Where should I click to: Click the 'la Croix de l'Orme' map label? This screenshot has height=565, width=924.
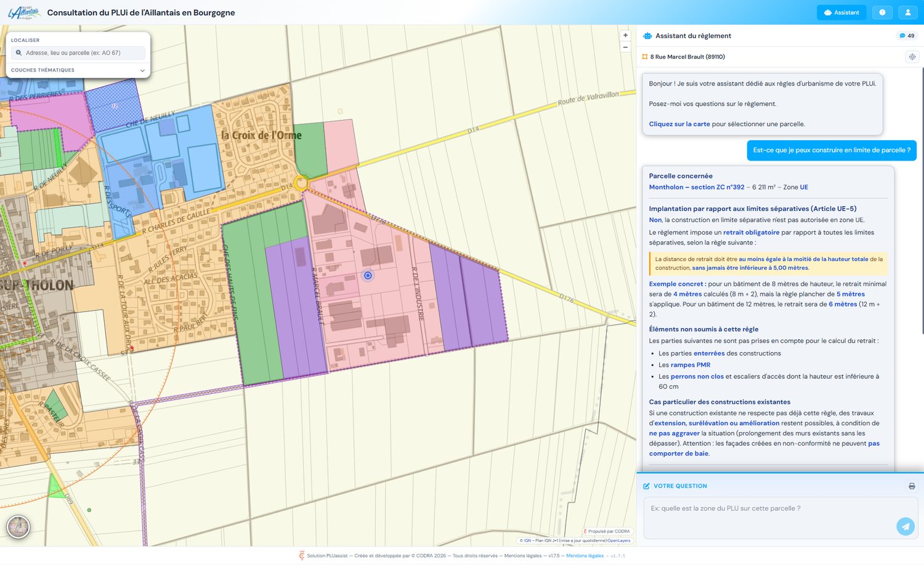point(261,135)
